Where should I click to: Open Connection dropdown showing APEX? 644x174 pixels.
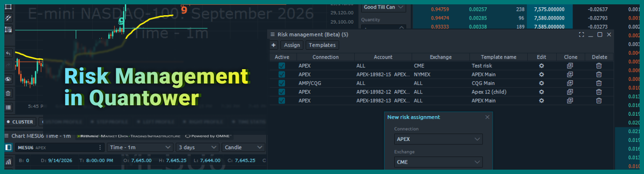[438, 139]
